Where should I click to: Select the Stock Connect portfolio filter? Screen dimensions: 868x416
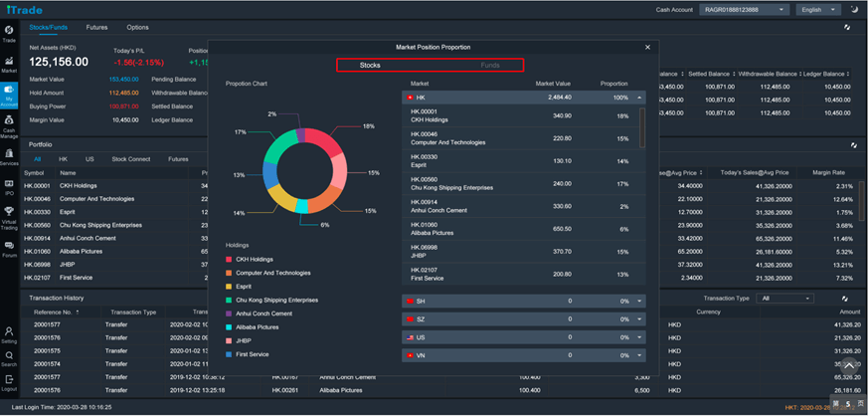point(131,159)
